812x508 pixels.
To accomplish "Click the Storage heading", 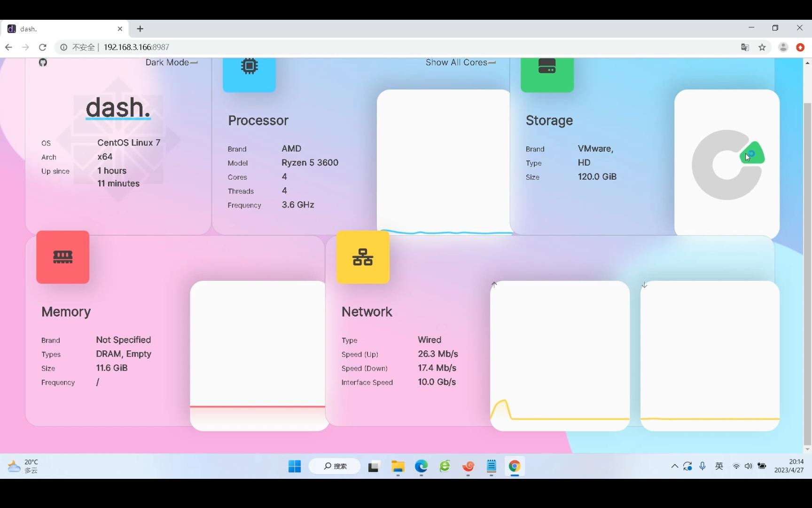I will point(549,120).
